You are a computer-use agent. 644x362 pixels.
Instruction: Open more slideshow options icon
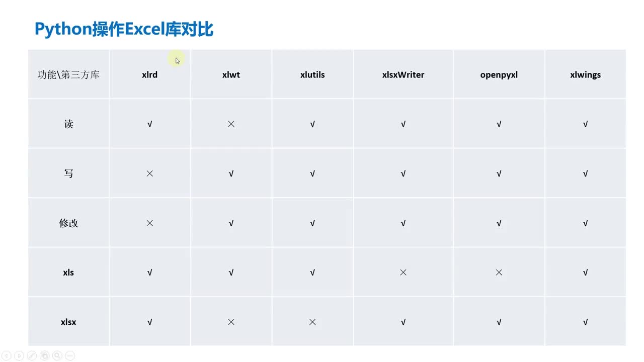70,356
